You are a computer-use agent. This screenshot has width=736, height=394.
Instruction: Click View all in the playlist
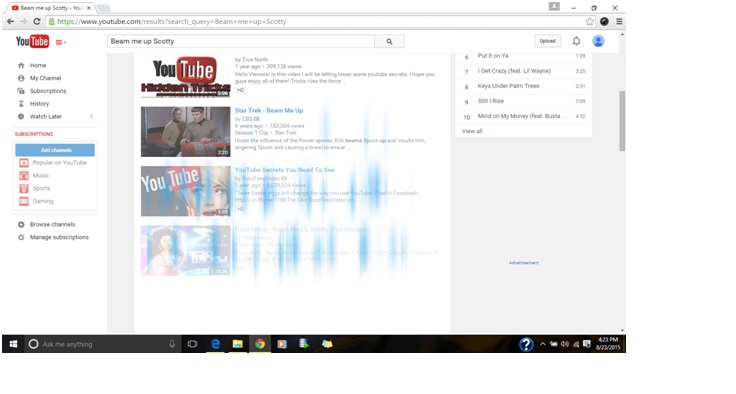[x=472, y=131]
